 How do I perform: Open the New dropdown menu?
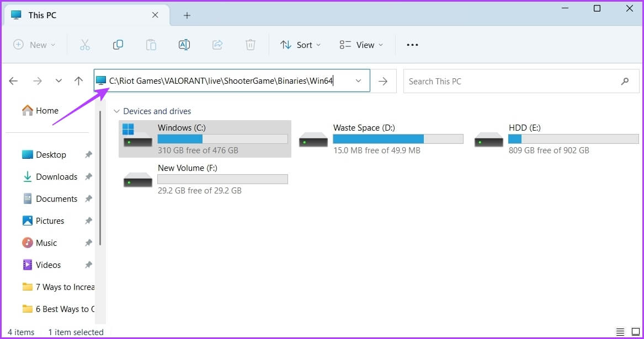click(x=35, y=45)
